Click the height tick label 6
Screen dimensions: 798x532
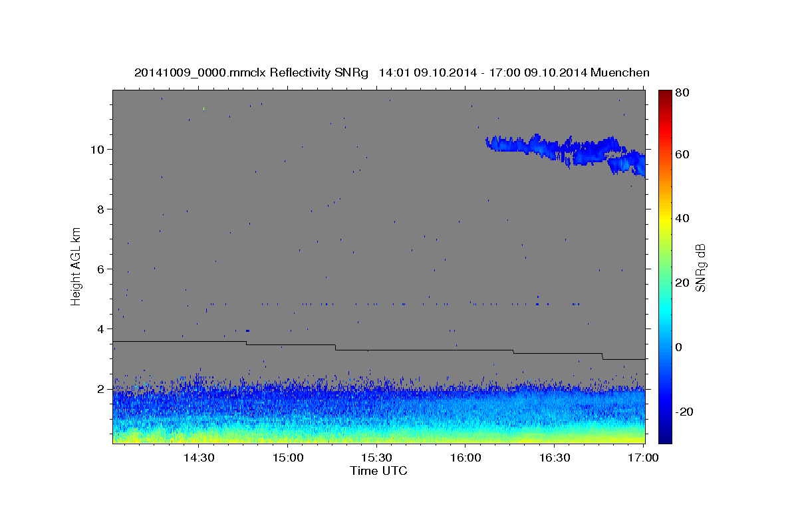point(102,269)
